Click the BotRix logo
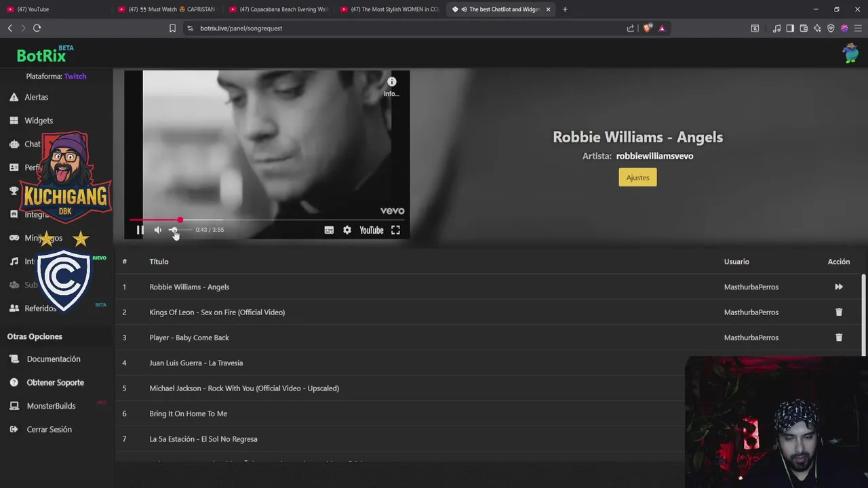This screenshot has width=868, height=488. (x=45, y=54)
